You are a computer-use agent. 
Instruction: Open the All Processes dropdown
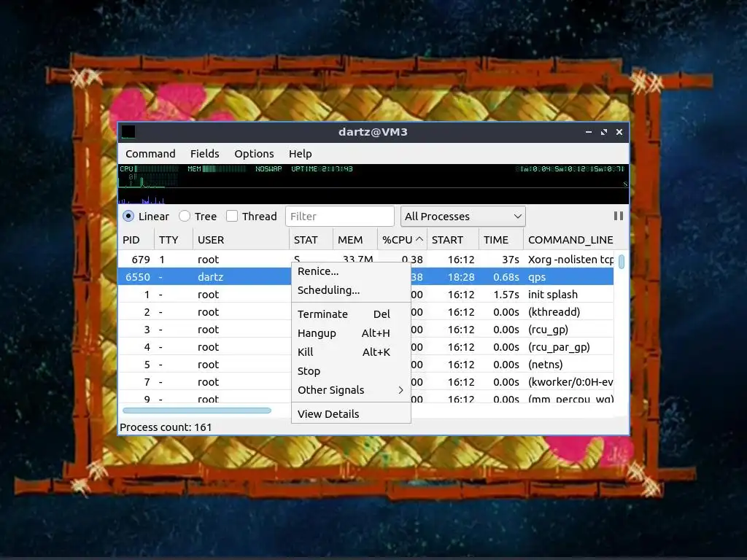click(x=463, y=216)
